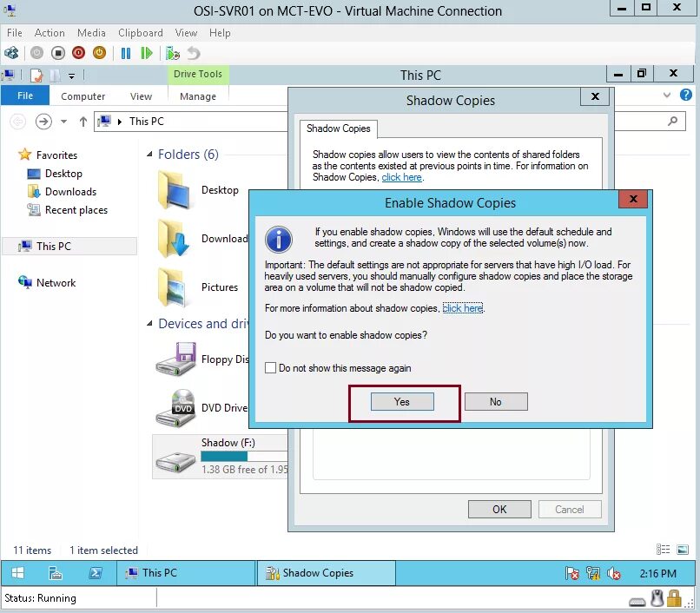The image size is (700, 613).
Task: Open Server Manager from the taskbar
Action: point(56,573)
